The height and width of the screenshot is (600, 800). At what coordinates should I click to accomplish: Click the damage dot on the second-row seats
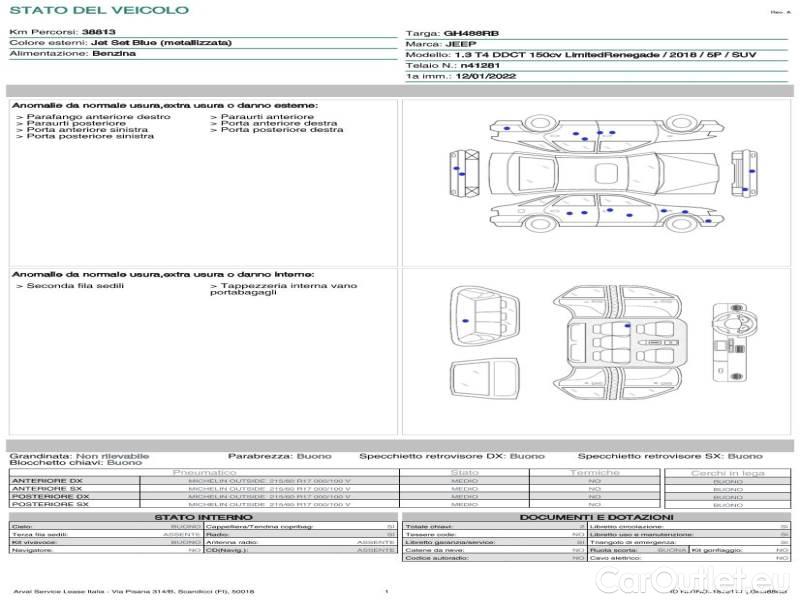628,326
